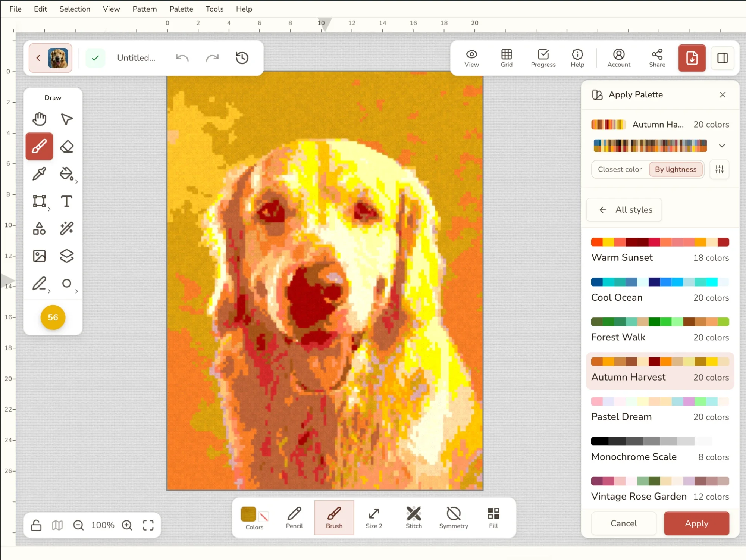The width and height of the screenshot is (746, 560).
Task: Undo the last action
Action: 182,58
